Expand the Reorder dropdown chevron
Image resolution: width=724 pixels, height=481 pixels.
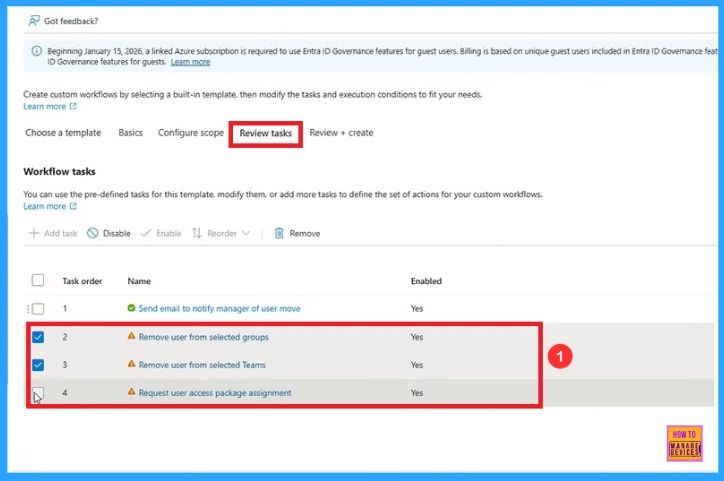point(246,233)
